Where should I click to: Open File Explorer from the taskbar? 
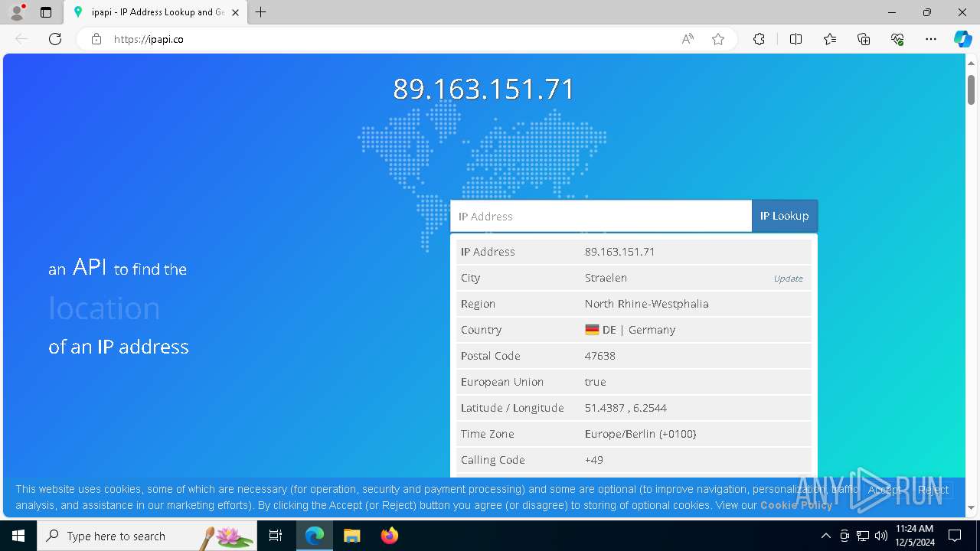(x=351, y=536)
